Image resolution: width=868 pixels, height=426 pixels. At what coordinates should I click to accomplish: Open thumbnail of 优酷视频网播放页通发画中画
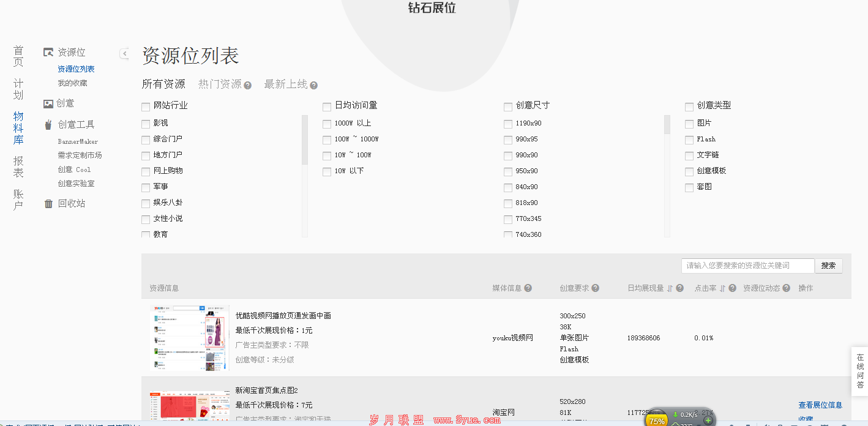[189, 338]
